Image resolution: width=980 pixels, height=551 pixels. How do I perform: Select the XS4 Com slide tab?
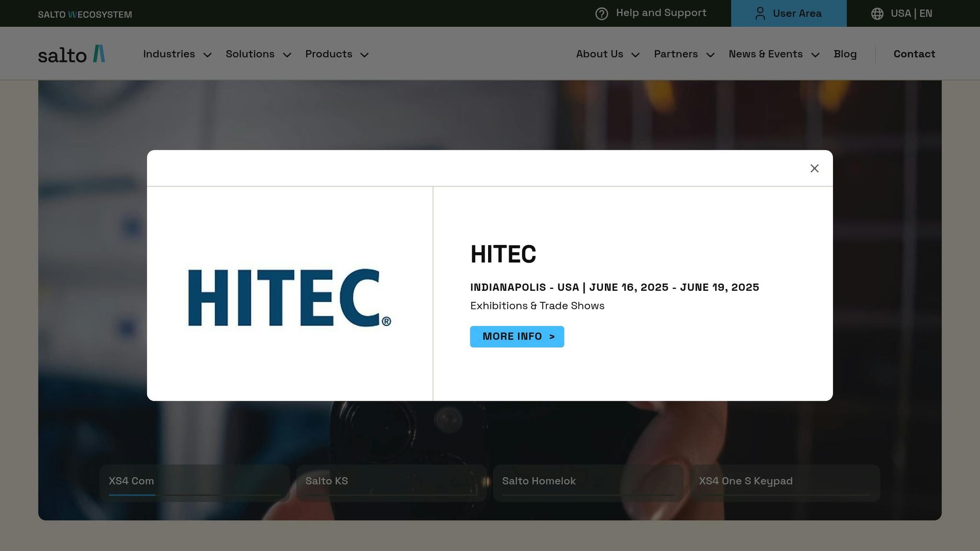tap(195, 483)
